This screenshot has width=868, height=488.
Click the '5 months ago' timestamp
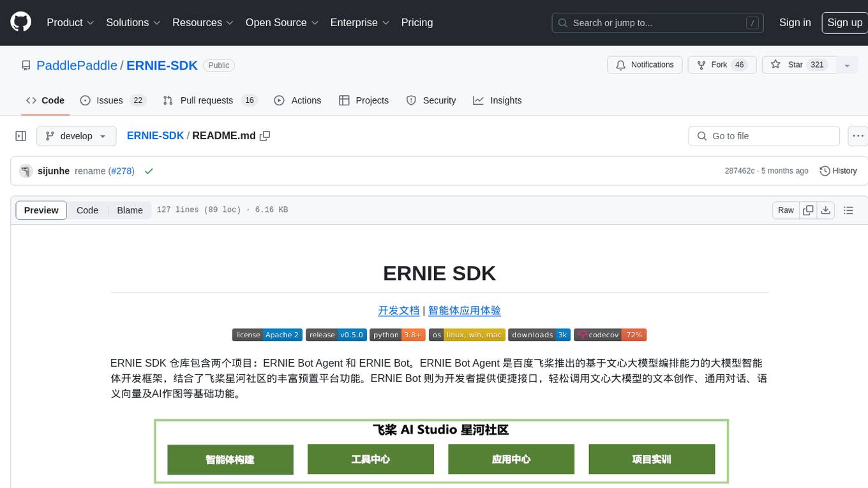coord(784,171)
